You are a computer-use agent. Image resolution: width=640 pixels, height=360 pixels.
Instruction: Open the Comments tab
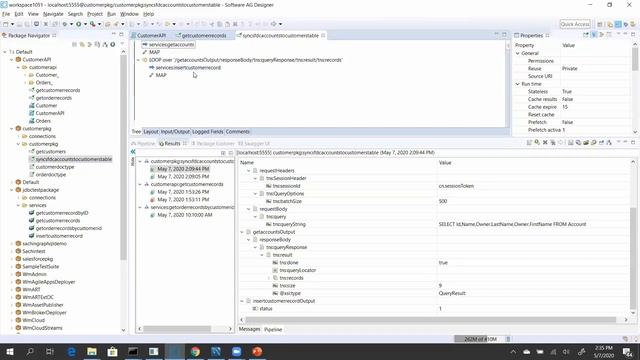[238, 132]
